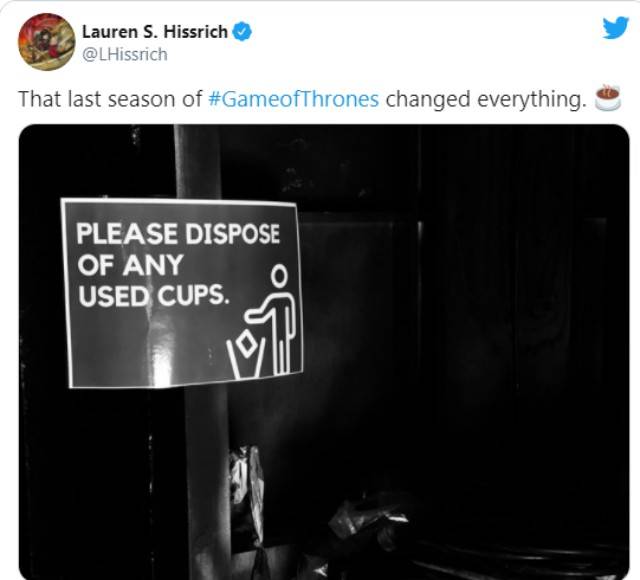640x580 pixels.
Task: Click the coffee cup emoji
Action: 607,98
